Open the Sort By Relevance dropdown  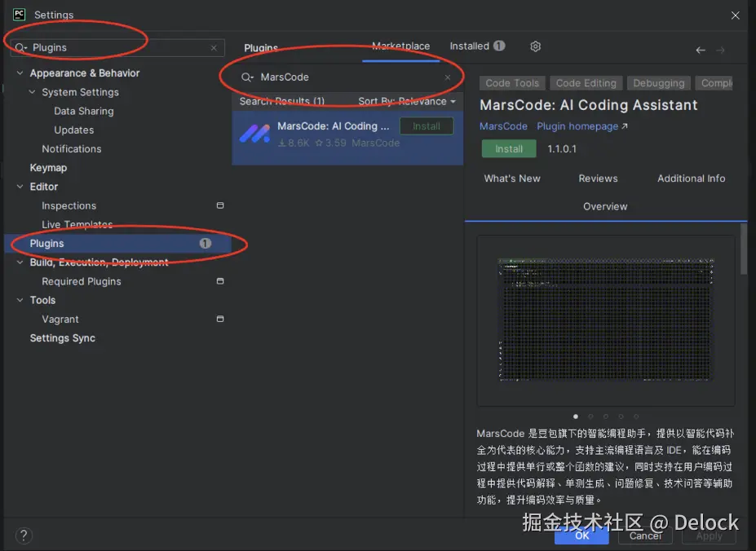(x=406, y=101)
